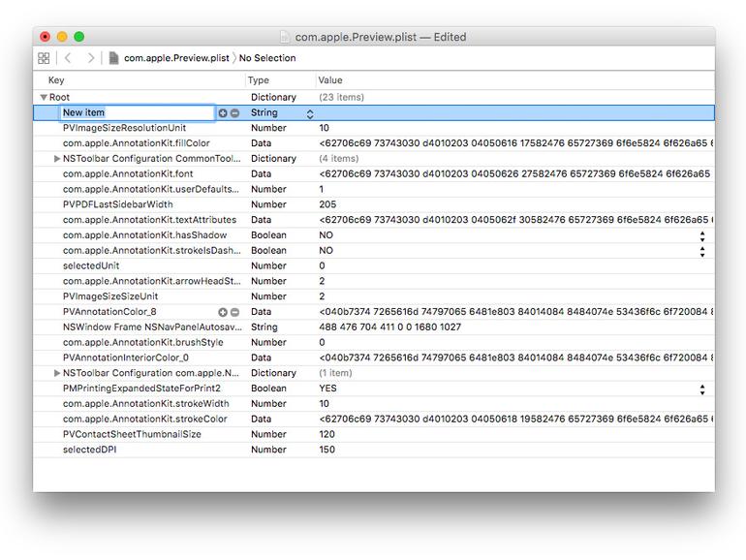Screen dimensions: 746x560
Task: Select the PVAnnotationColor_8 key
Action: (109, 312)
